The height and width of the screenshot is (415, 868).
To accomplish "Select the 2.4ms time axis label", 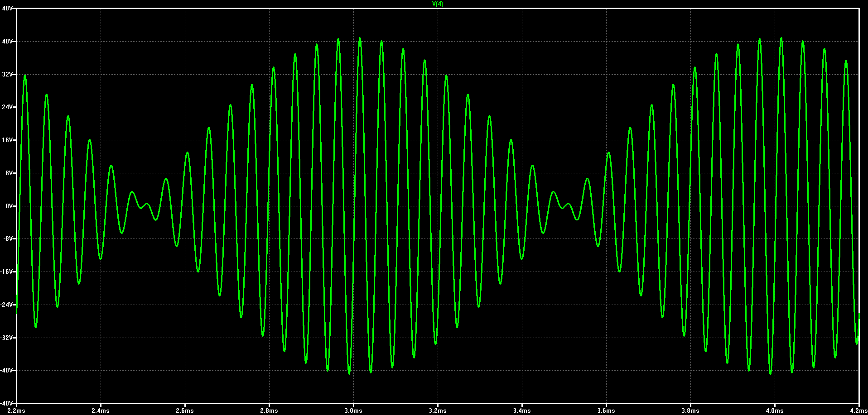I will (101, 410).
